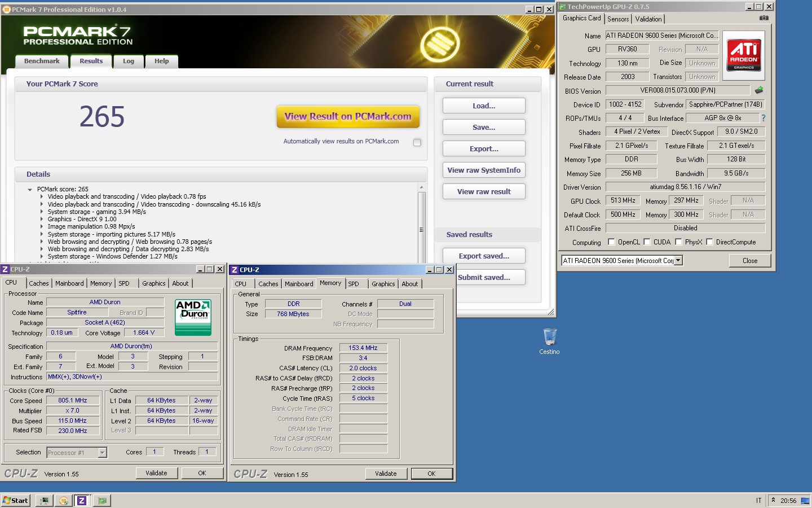Click the tray icon next to the clock
This screenshot has width=812, height=508.
click(x=805, y=500)
